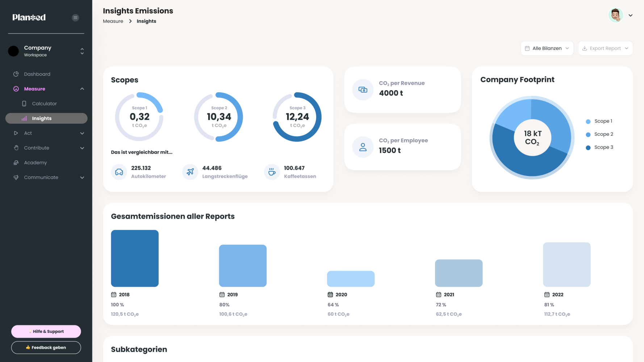Viewport: 644px width, 362px height.
Task: Click the airplane icon for Langstreckenflüge
Action: point(190,172)
